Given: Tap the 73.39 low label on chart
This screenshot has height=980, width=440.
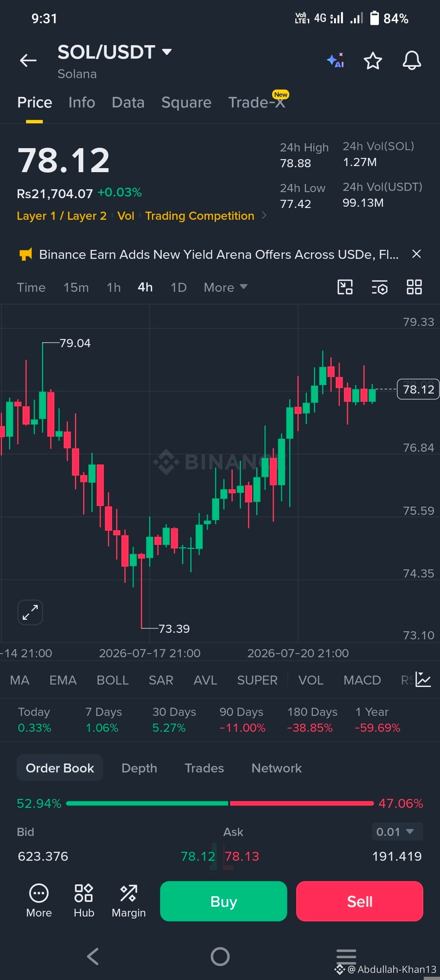Looking at the screenshot, I should pos(174,629).
